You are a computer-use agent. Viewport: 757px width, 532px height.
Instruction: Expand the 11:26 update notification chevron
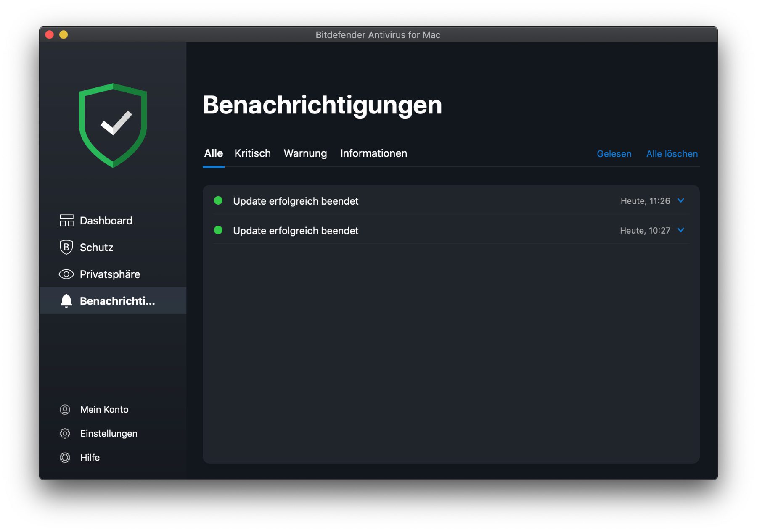click(x=681, y=201)
